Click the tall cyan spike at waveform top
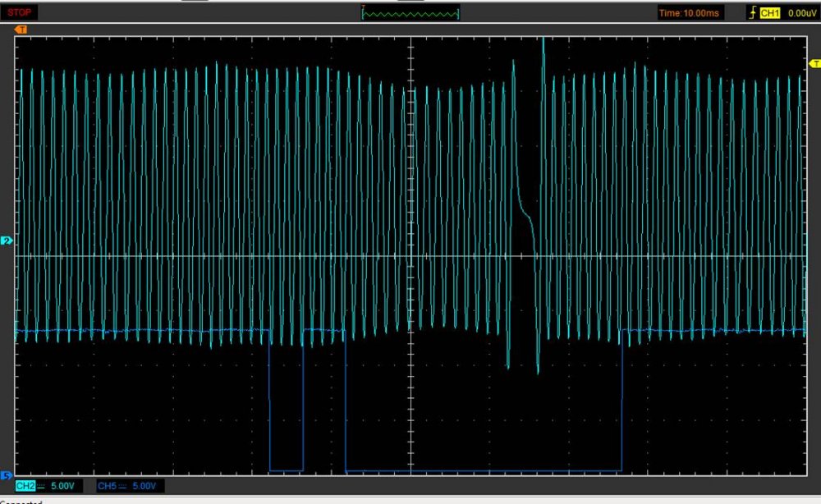 543,43
